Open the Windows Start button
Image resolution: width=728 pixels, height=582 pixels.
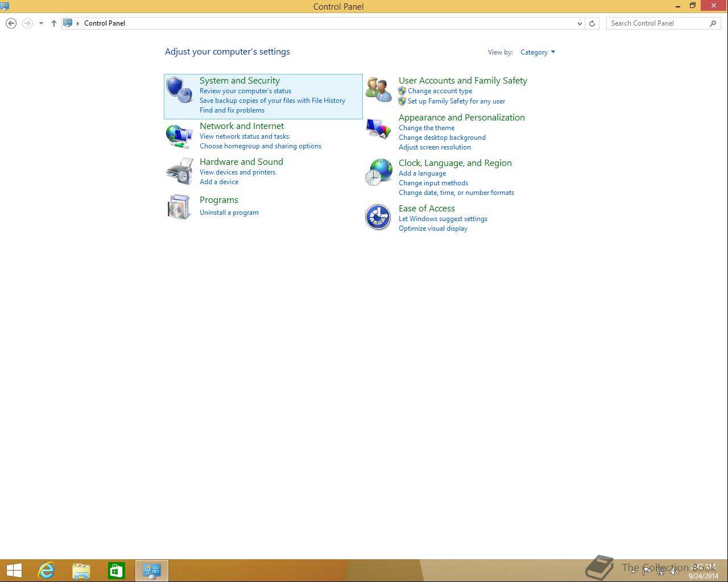coord(14,571)
